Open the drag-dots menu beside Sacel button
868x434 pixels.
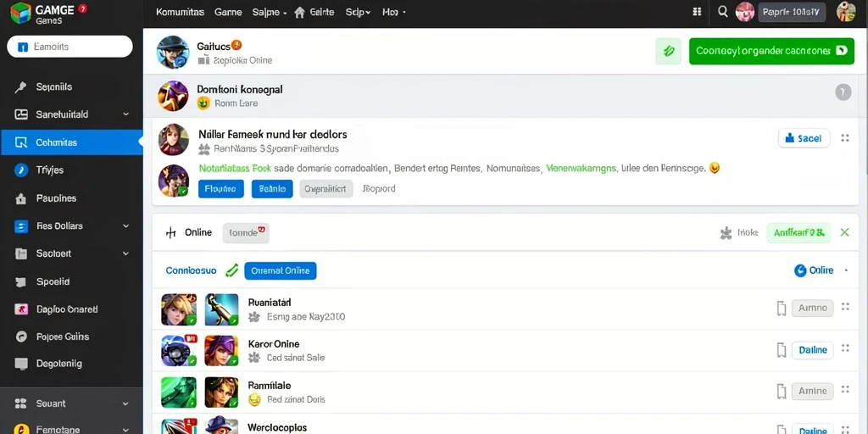pos(845,138)
